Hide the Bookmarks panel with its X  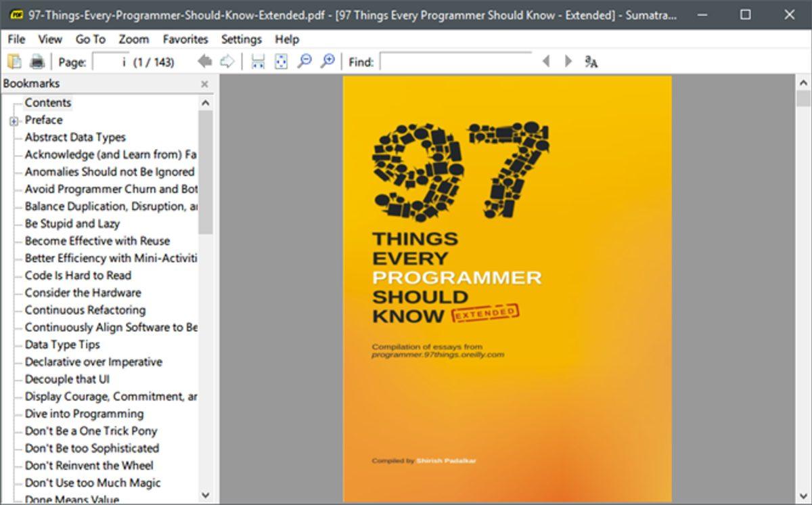point(204,83)
